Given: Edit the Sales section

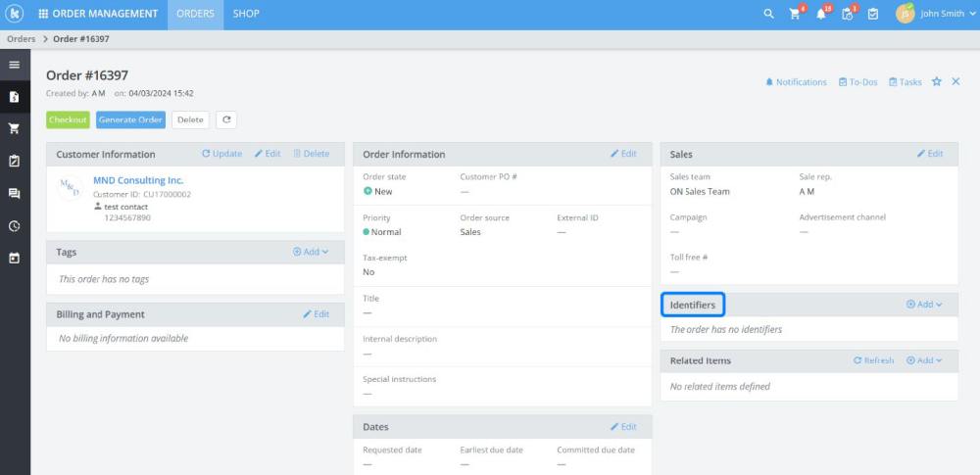Looking at the screenshot, I should click(x=930, y=154).
